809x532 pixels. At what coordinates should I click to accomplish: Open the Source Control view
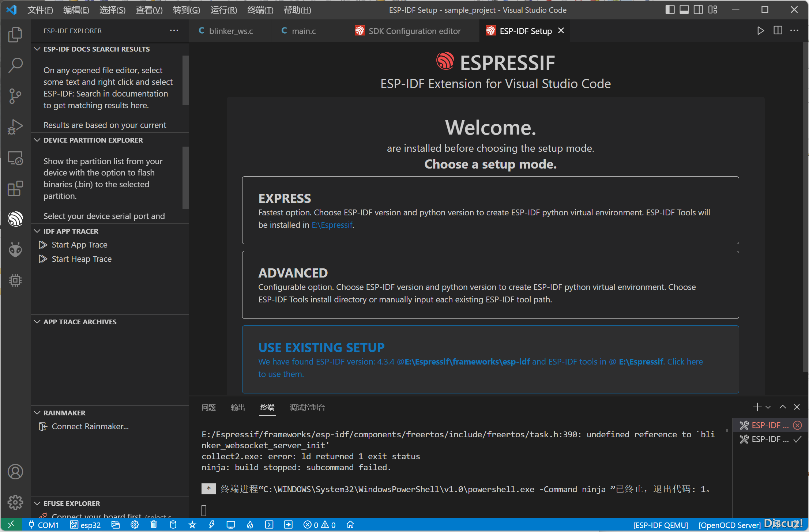15,96
